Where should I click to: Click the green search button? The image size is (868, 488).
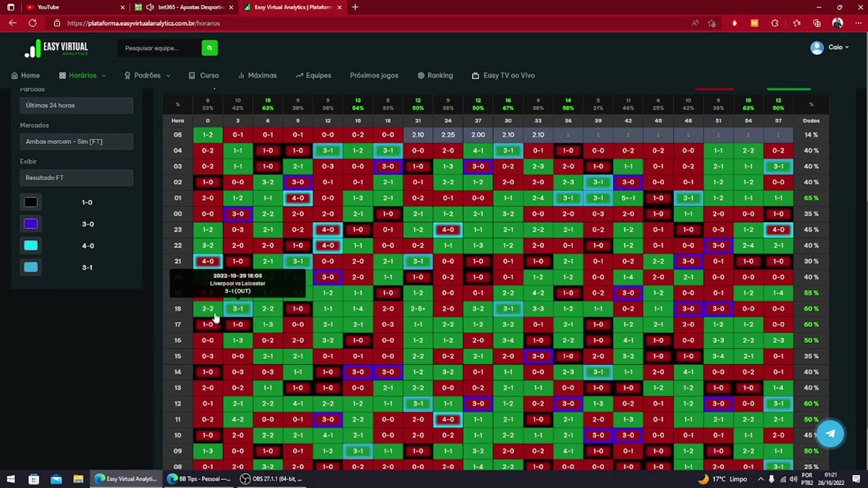point(210,47)
